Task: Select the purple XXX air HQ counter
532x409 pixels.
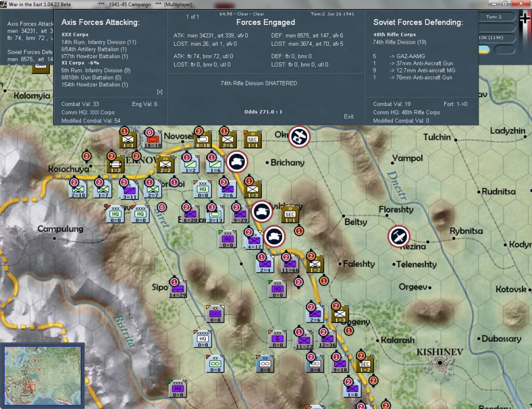Action: (x=277, y=339)
